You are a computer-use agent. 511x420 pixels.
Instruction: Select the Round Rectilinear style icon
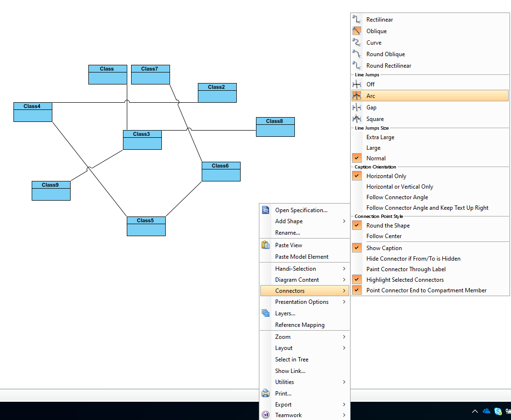(x=357, y=65)
